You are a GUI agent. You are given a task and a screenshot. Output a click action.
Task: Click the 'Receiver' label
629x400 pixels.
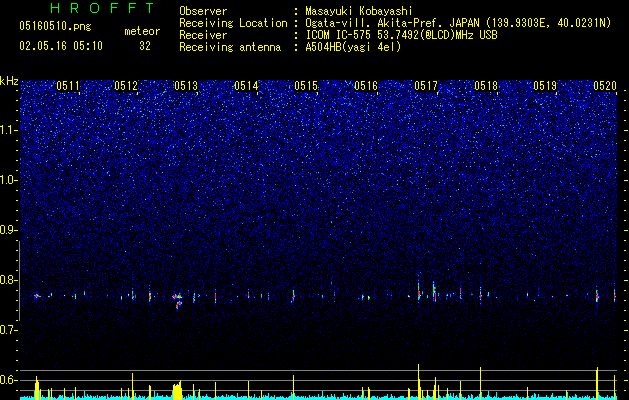203,35
